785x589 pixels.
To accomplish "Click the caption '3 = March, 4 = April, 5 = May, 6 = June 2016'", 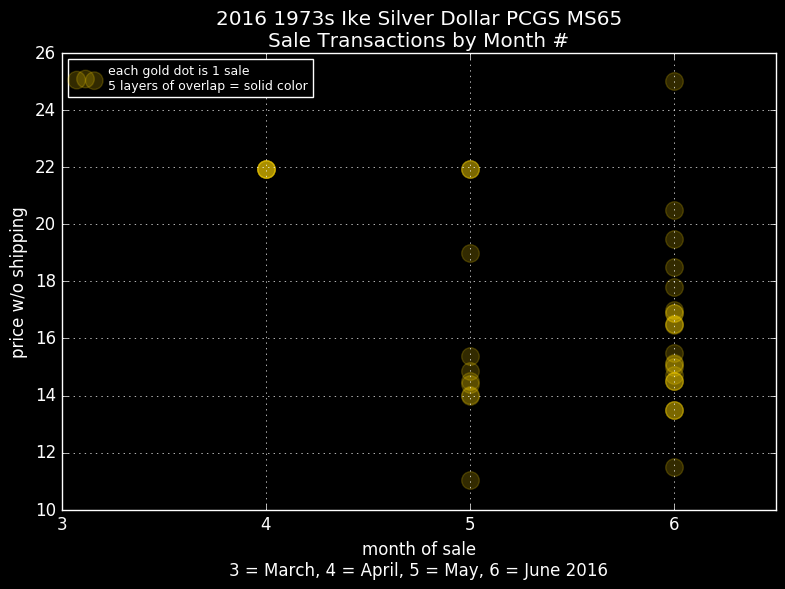I will (419, 570).
